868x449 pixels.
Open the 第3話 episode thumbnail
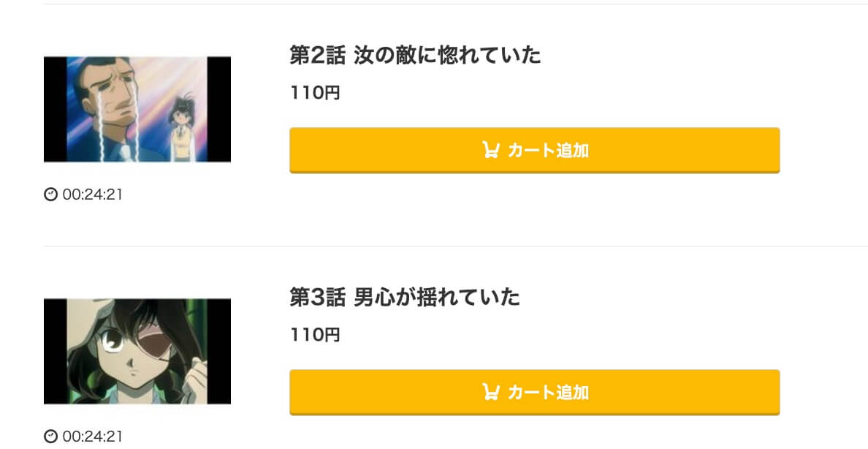point(137,351)
